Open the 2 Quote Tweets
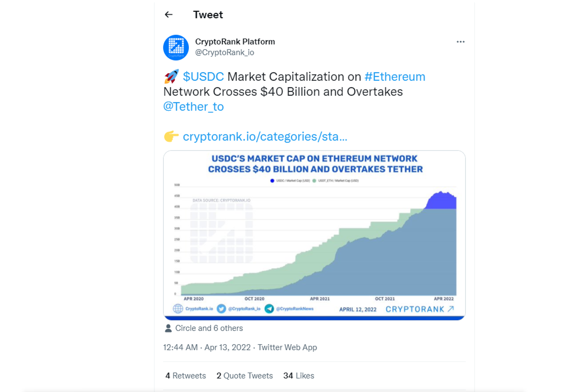Screen dimensions: 588x392 coord(245,376)
